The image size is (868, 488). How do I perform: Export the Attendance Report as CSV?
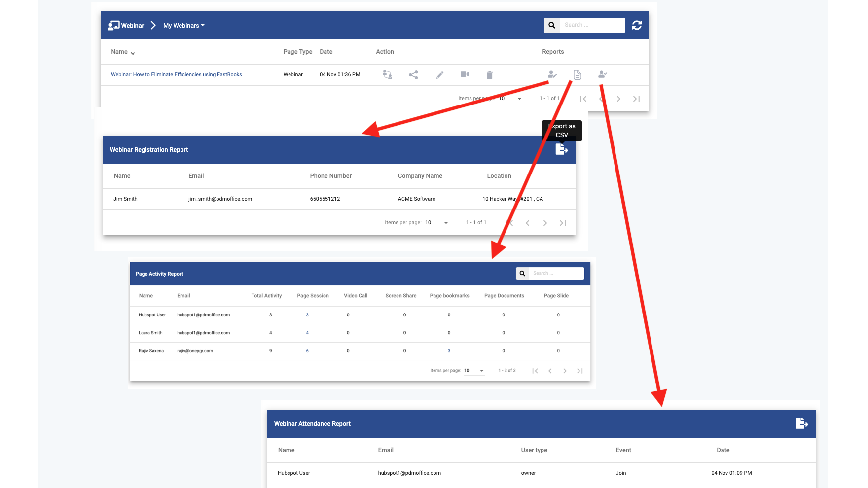[x=802, y=423]
